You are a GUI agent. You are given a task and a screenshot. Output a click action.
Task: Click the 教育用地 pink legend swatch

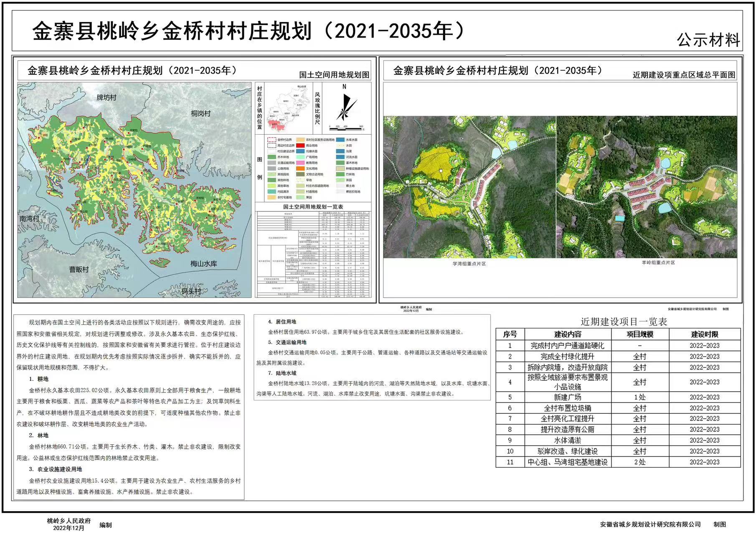(300, 163)
